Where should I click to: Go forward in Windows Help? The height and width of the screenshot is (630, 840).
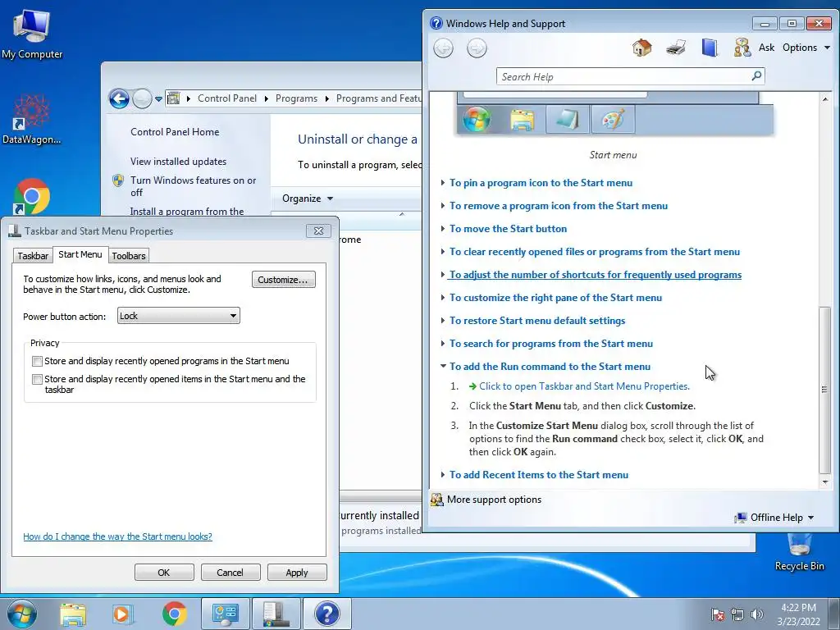click(477, 48)
